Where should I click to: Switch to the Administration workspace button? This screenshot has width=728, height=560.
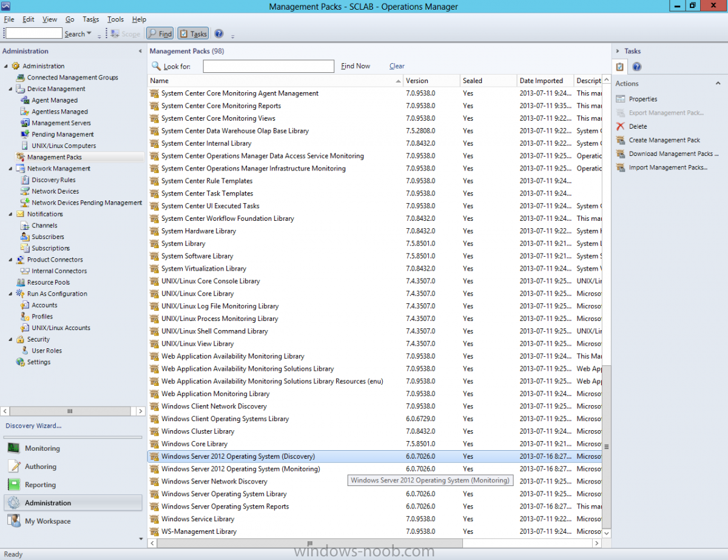coord(73,503)
